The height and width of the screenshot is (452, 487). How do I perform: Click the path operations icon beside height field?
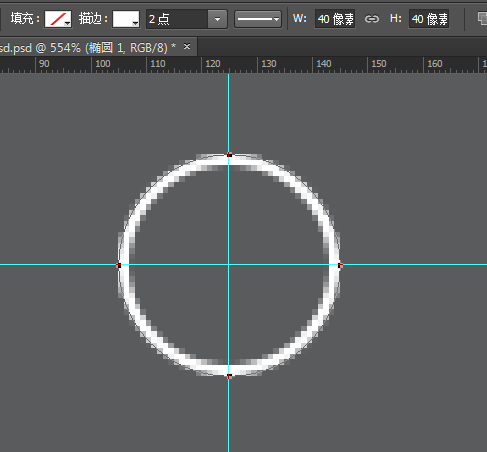click(482, 18)
